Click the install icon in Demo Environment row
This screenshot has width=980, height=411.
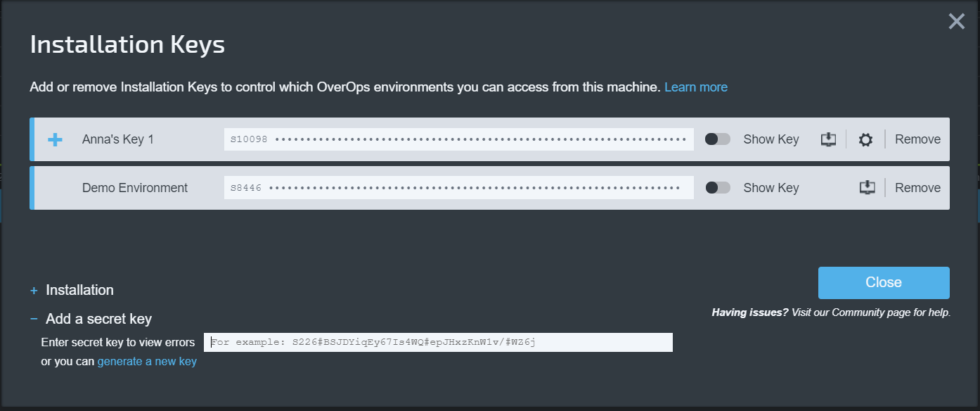867,187
